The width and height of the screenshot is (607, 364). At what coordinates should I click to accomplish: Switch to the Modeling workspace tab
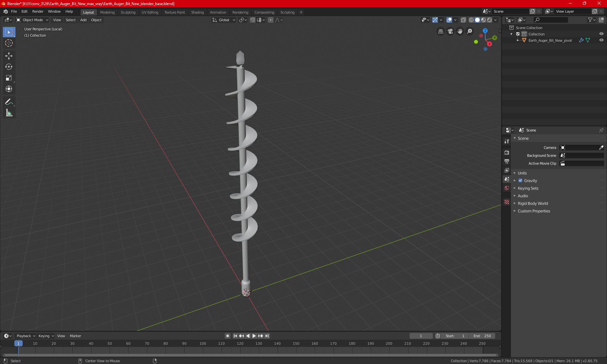pyautogui.click(x=107, y=12)
